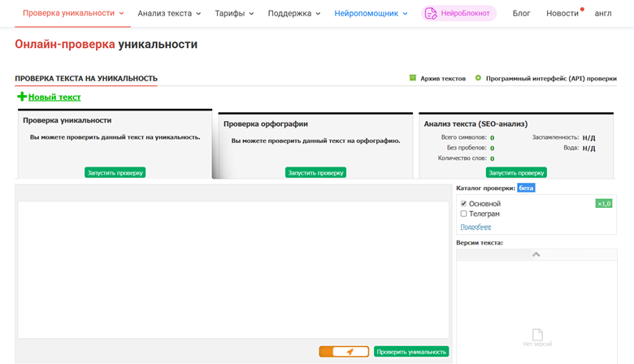
Task: Click the Всего символов label
Action: click(463, 137)
